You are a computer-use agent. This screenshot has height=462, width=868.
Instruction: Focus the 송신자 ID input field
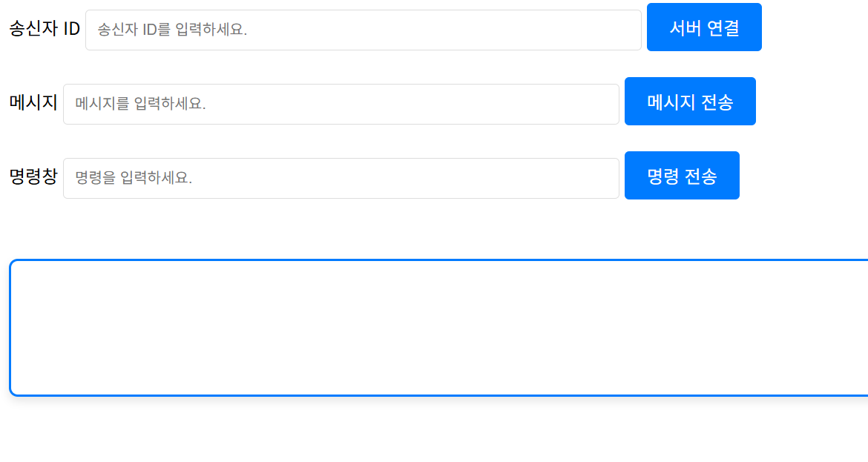coord(363,30)
